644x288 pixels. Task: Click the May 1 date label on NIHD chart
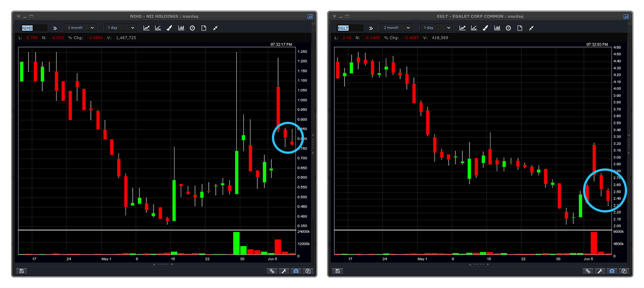[x=106, y=259]
